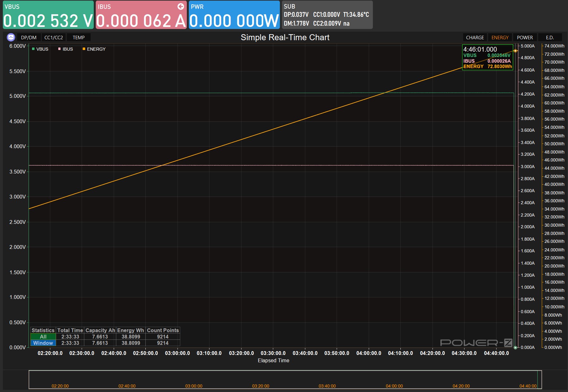Toggle the TEMP curve button
The height and width of the screenshot is (392, 568).
(79, 37)
